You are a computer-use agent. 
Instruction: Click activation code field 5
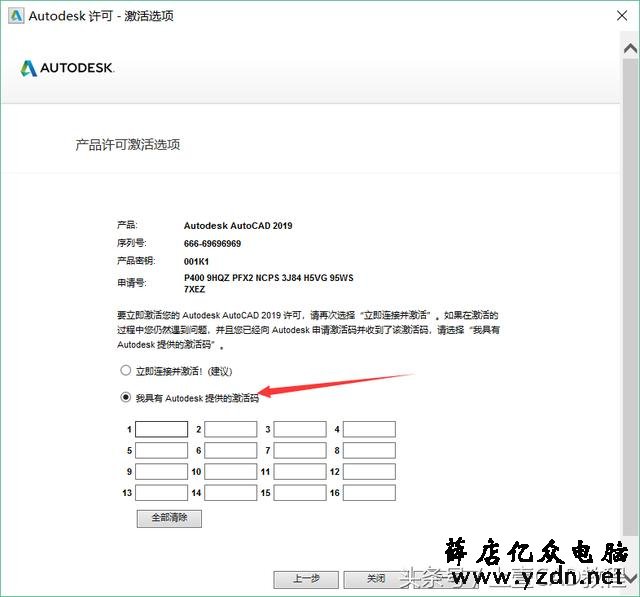click(x=161, y=451)
